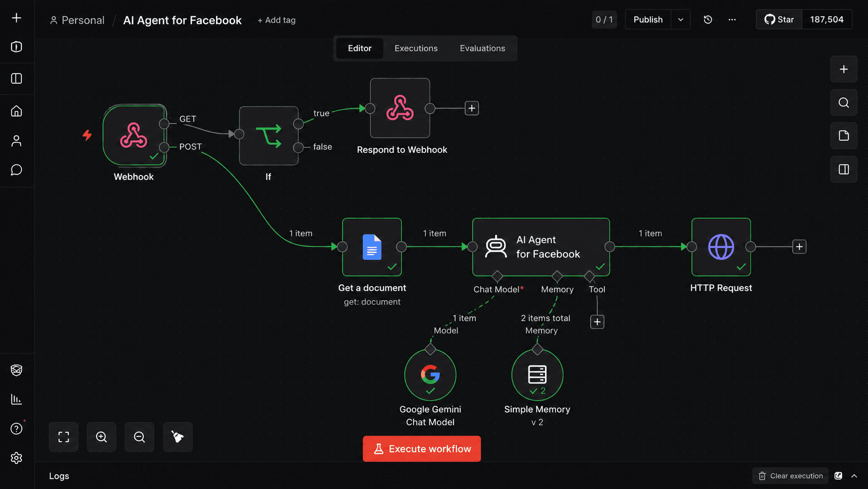Select the AI Agent for Facebook node

point(541,247)
